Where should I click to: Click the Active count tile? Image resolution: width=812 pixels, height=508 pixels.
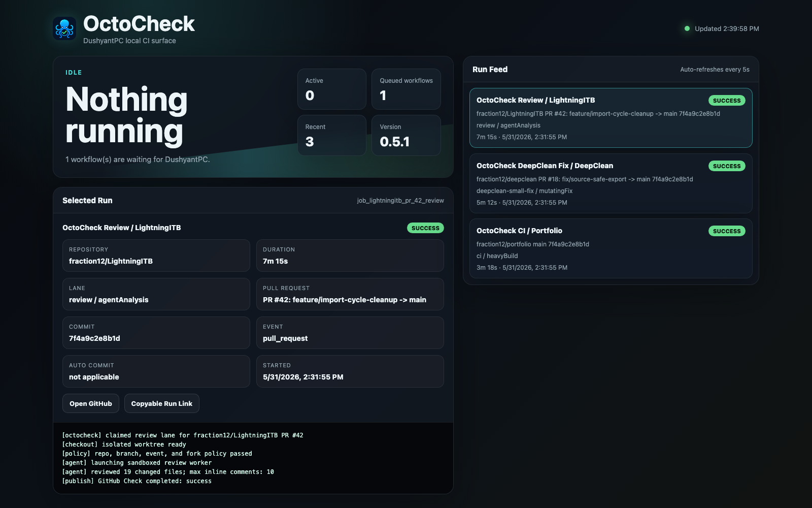pyautogui.click(x=332, y=89)
